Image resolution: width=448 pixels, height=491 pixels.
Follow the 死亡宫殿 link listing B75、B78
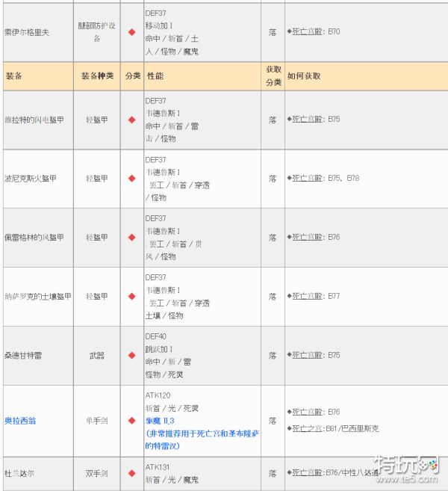point(307,179)
